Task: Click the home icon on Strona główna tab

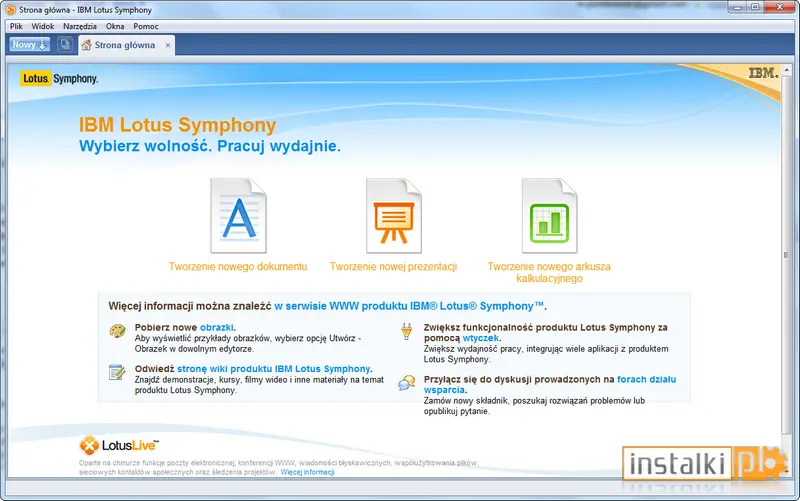Action: [86, 45]
